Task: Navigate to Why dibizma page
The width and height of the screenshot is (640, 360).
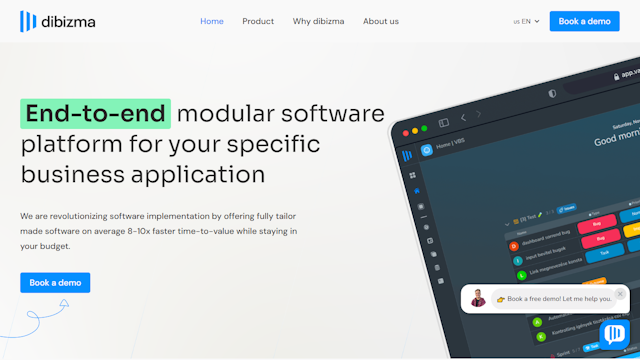Action: click(x=318, y=21)
